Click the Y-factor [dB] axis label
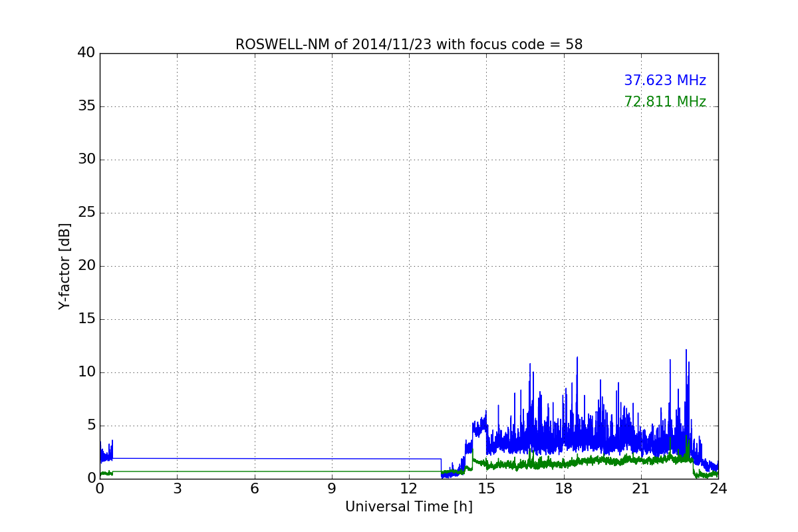 (65, 266)
